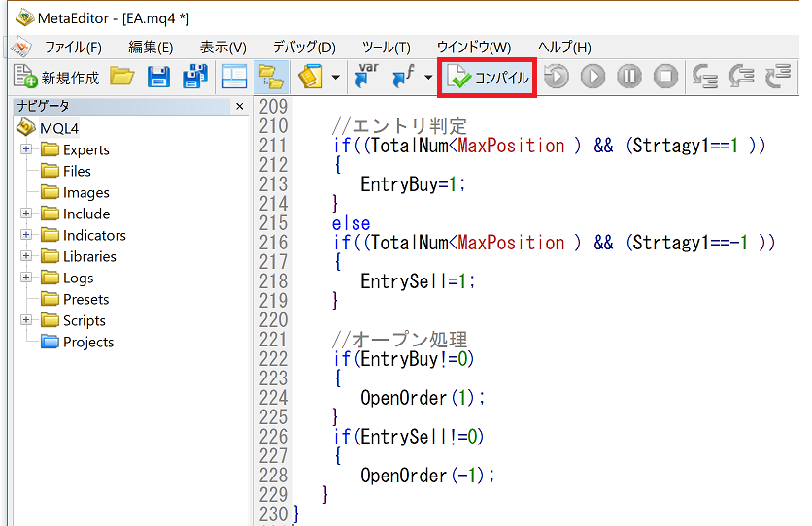Image resolution: width=812 pixels, height=526 pixels.
Task: Click 'if(EntrySell!=0)' on line 226
Action: (x=408, y=437)
